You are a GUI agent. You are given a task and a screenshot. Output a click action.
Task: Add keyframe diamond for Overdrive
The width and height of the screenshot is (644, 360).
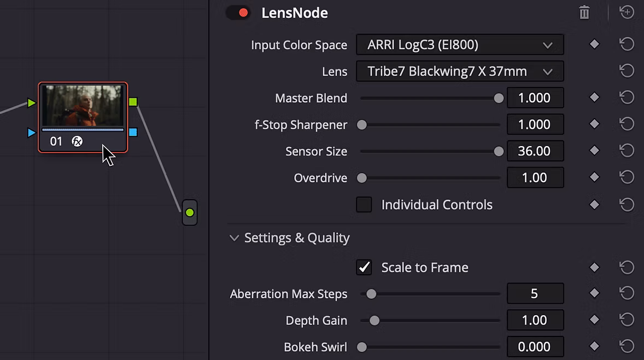click(x=594, y=177)
